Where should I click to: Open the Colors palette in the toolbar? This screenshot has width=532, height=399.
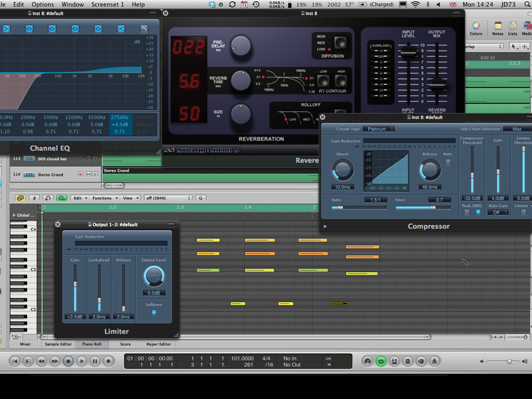coord(476,29)
